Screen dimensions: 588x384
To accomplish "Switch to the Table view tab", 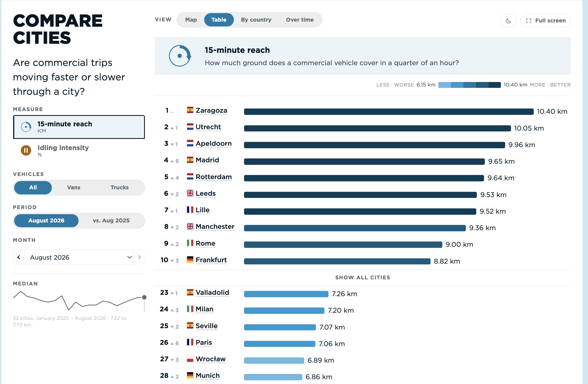I will (219, 20).
